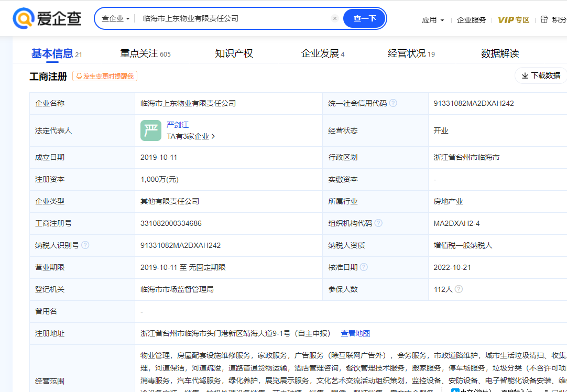Visit the VIP专区 link
Screen dimensions: 567x392
514,20
